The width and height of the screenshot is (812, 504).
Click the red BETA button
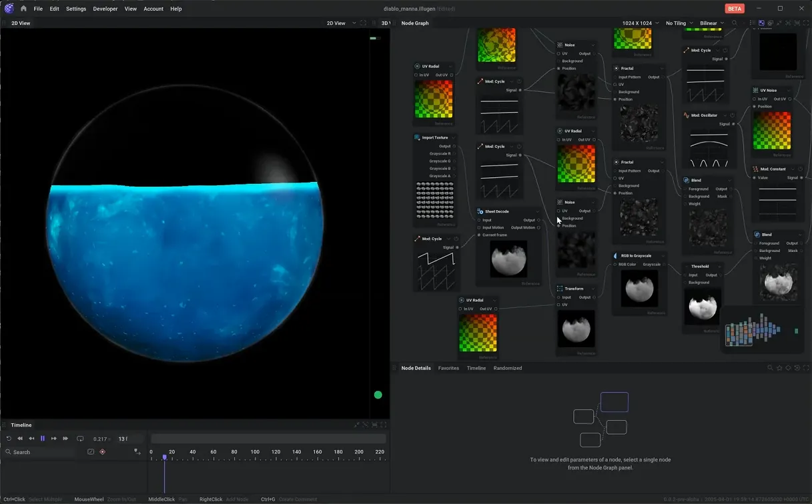[735, 9]
